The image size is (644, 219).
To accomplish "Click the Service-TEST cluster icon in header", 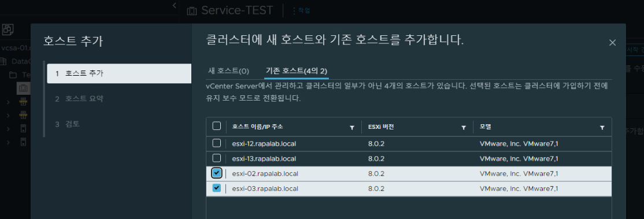I will [192, 11].
